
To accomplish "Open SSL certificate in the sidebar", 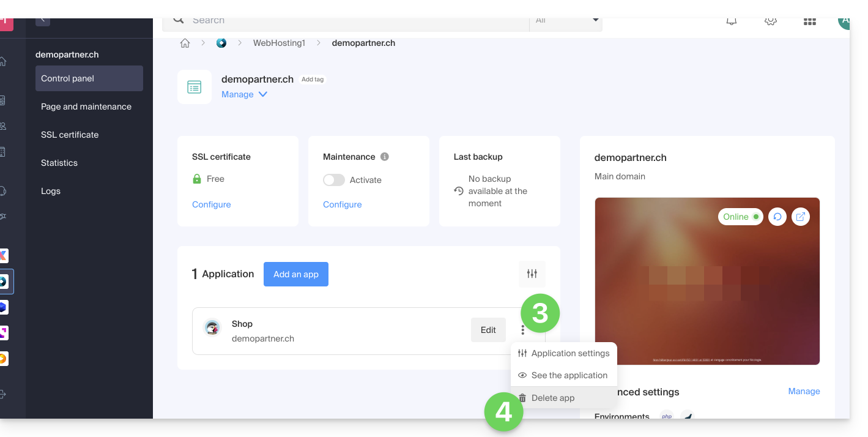I will click(x=70, y=135).
